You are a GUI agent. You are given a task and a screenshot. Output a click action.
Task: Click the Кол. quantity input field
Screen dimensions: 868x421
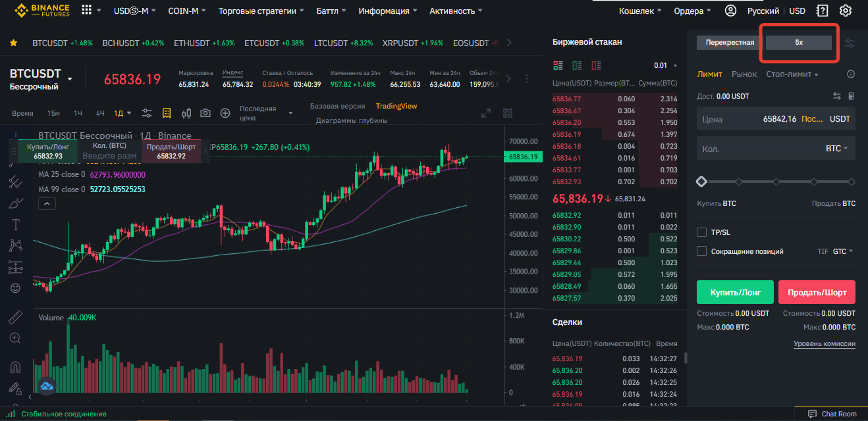pyautogui.click(x=776, y=149)
